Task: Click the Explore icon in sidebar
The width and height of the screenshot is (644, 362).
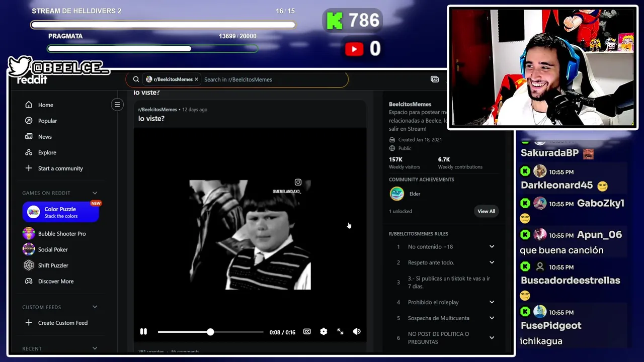Action: pos(29,152)
